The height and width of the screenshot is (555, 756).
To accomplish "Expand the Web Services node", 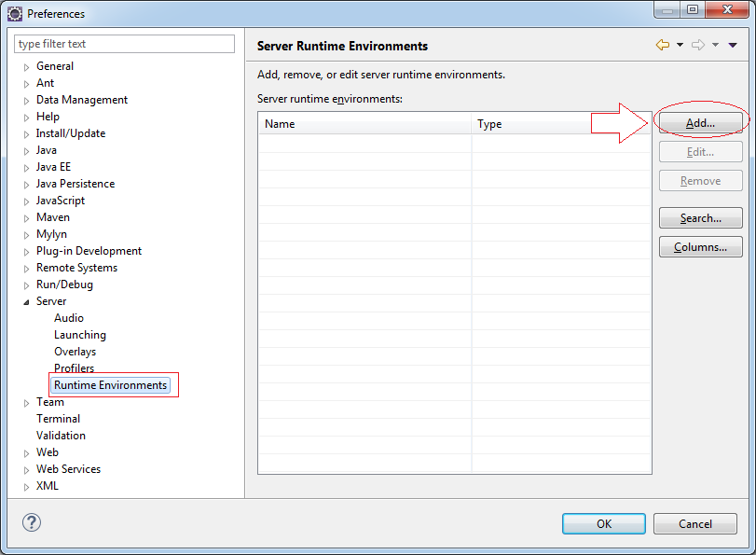I will pos(26,470).
